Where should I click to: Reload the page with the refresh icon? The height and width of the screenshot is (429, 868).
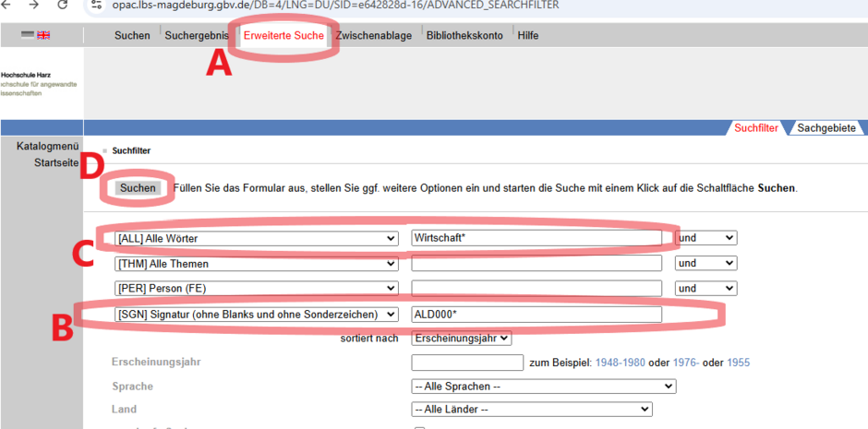point(63,5)
